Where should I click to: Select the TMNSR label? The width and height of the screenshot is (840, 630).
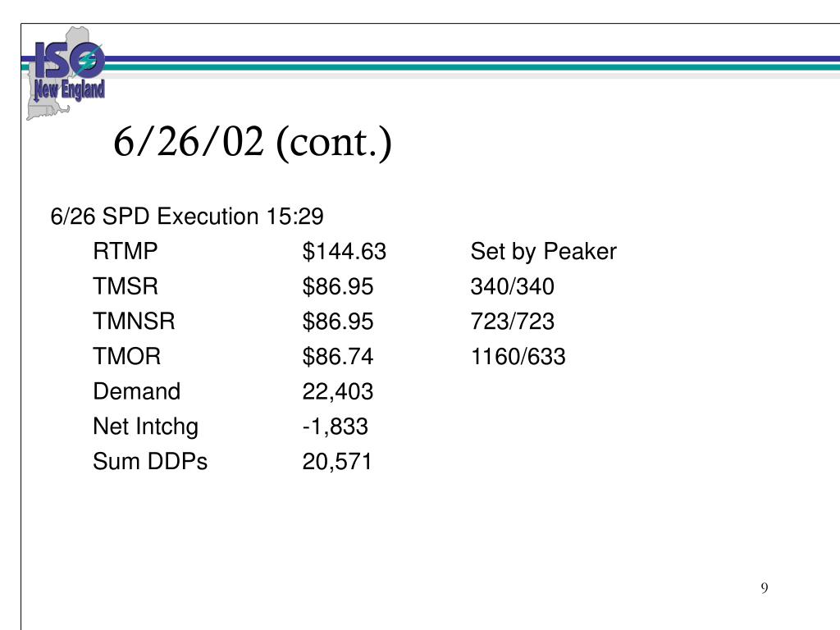click(x=134, y=322)
